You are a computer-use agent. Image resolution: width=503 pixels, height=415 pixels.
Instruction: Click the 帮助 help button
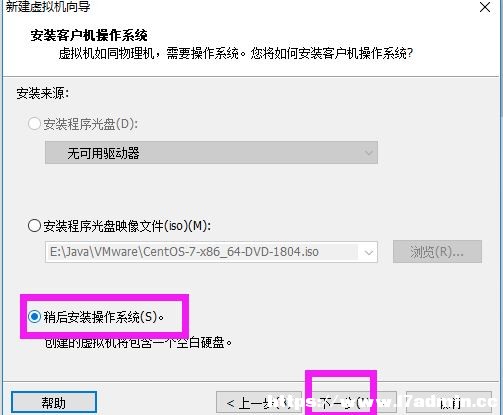click(54, 403)
